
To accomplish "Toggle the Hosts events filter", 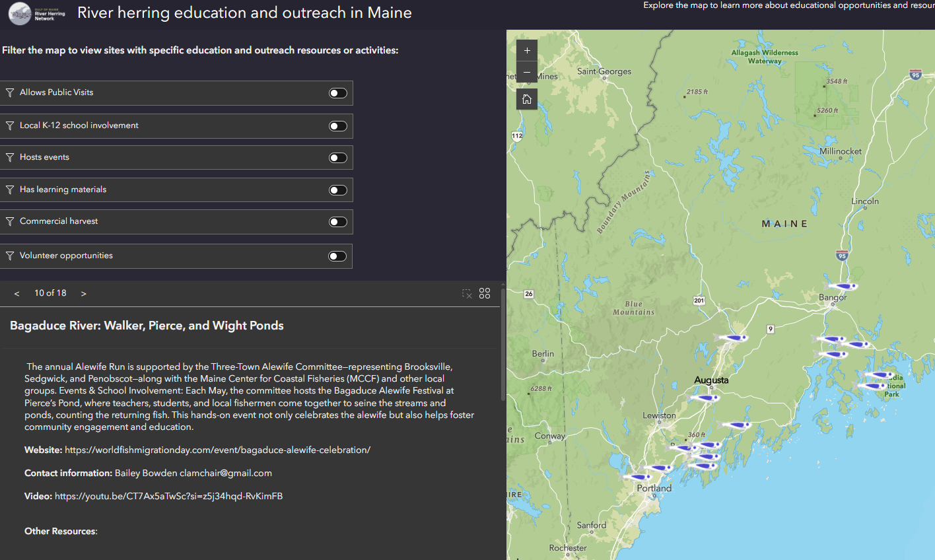I will pyautogui.click(x=338, y=158).
